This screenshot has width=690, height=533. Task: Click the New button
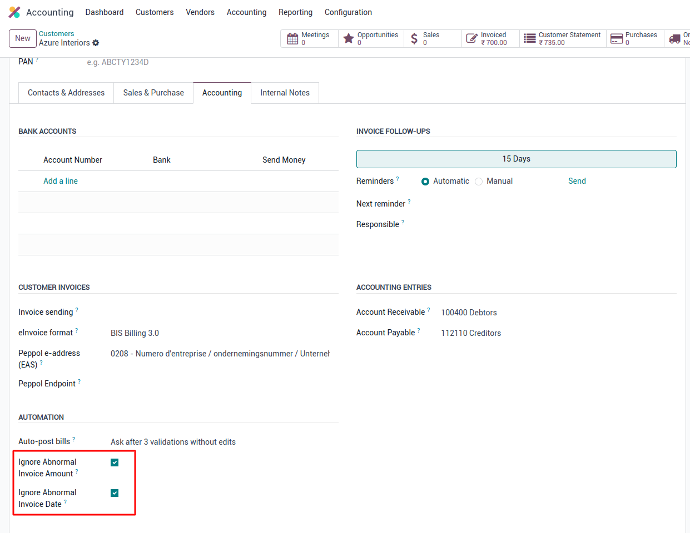coord(22,38)
